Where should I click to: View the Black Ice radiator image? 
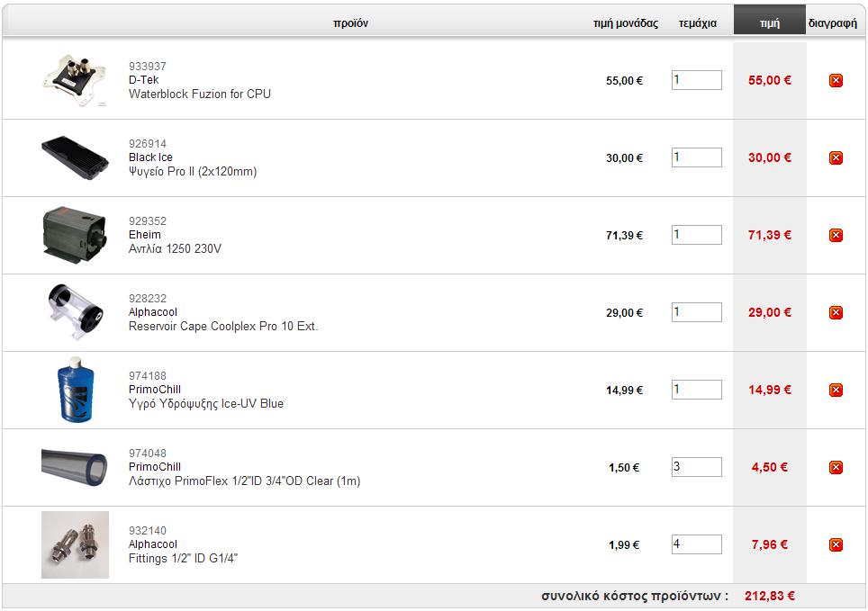(75, 157)
